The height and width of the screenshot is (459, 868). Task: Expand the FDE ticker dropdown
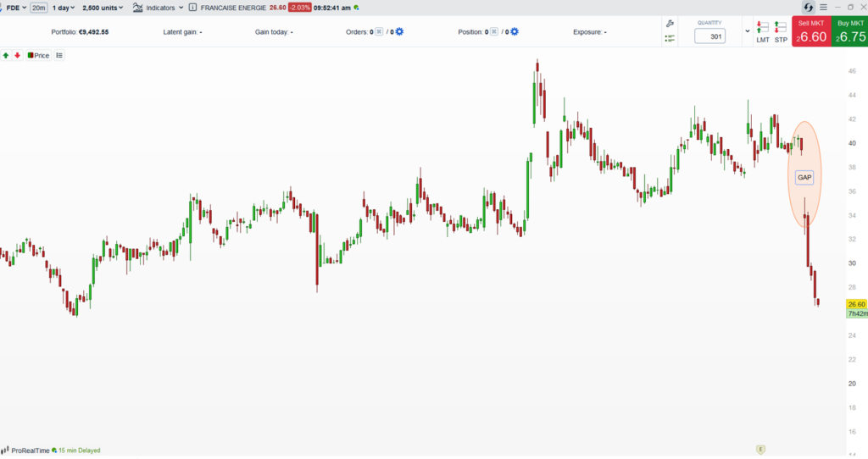(x=16, y=8)
